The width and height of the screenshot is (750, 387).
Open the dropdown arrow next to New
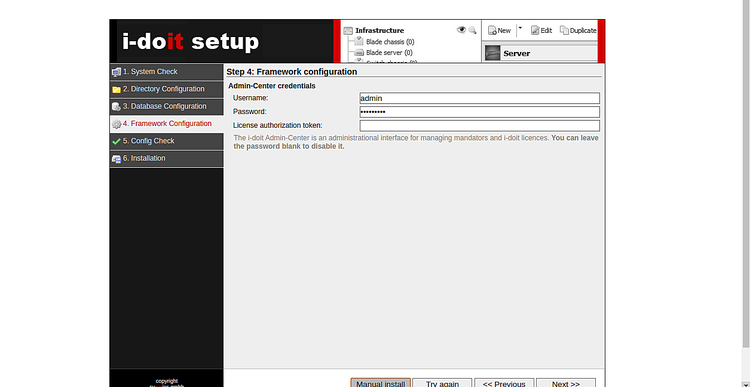[520, 28]
